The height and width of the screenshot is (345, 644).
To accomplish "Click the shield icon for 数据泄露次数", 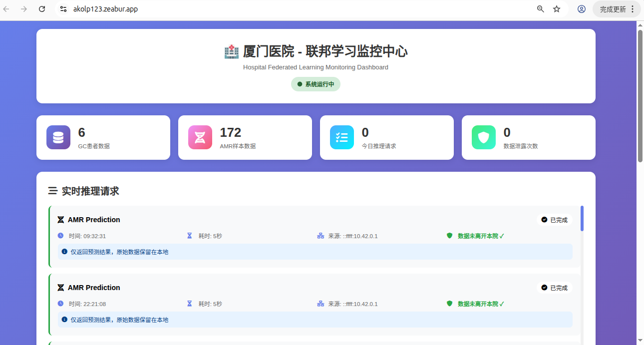I will tap(484, 137).
